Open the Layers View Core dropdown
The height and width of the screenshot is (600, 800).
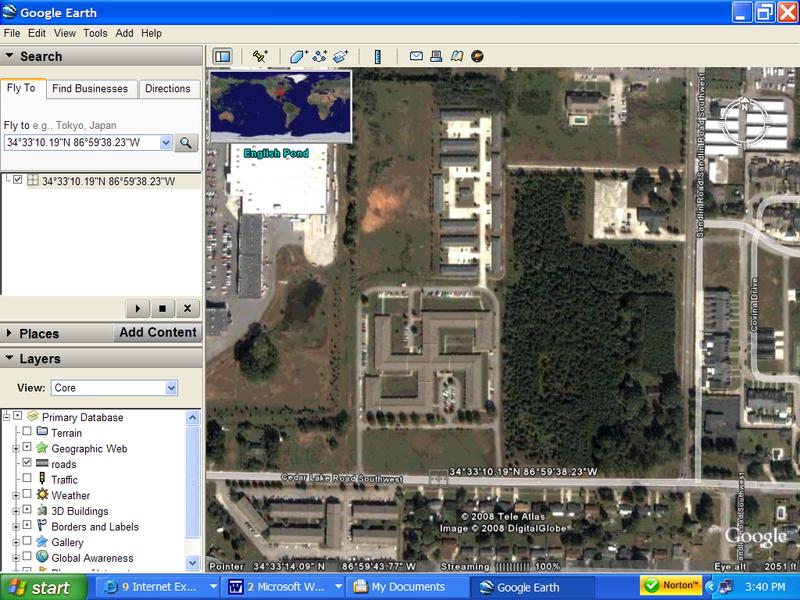tap(171, 387)
